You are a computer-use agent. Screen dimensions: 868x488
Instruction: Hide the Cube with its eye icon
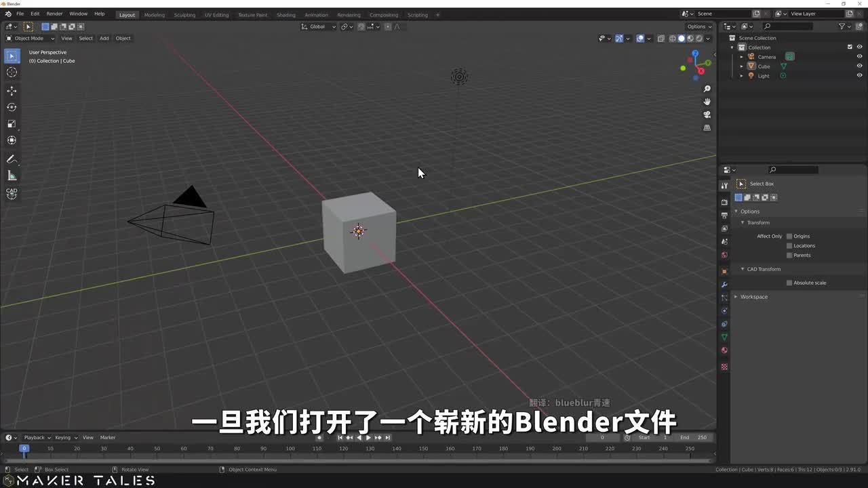pyautogui.click(x=859, y=66)
